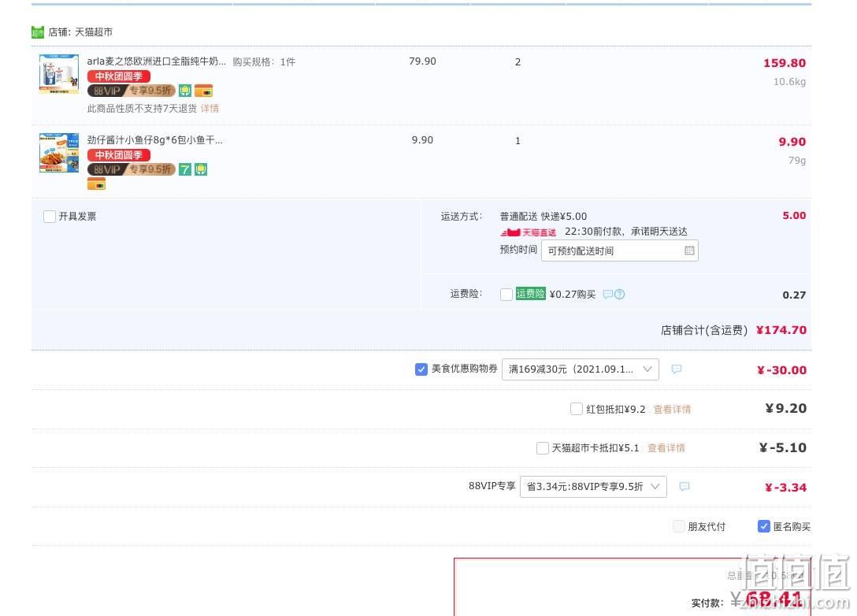
Task: Uncheck the 美食优惠购物券 coupon checkbox
Action: pos(421,369)
